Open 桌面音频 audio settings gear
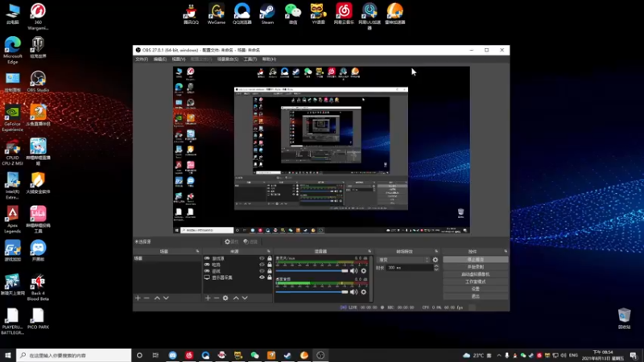The height and width of the screenshot is (362, 644). tap(364, 292)
